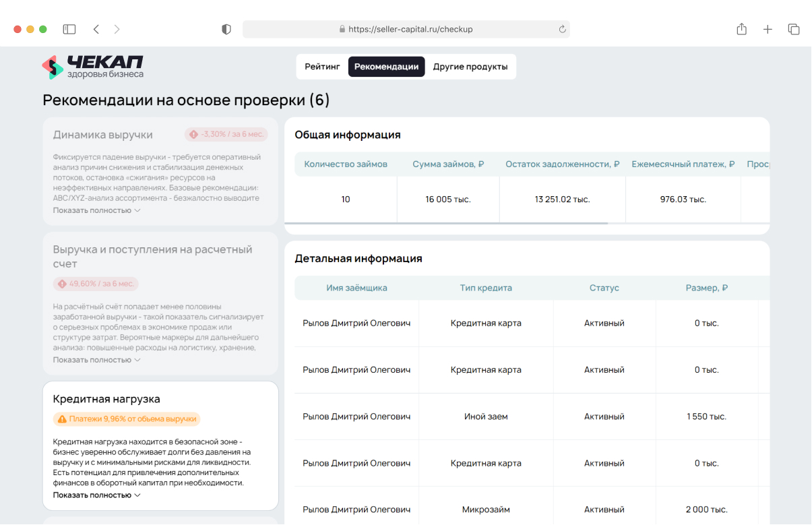Open a new tab with plus icon

[x=768, y=29]
